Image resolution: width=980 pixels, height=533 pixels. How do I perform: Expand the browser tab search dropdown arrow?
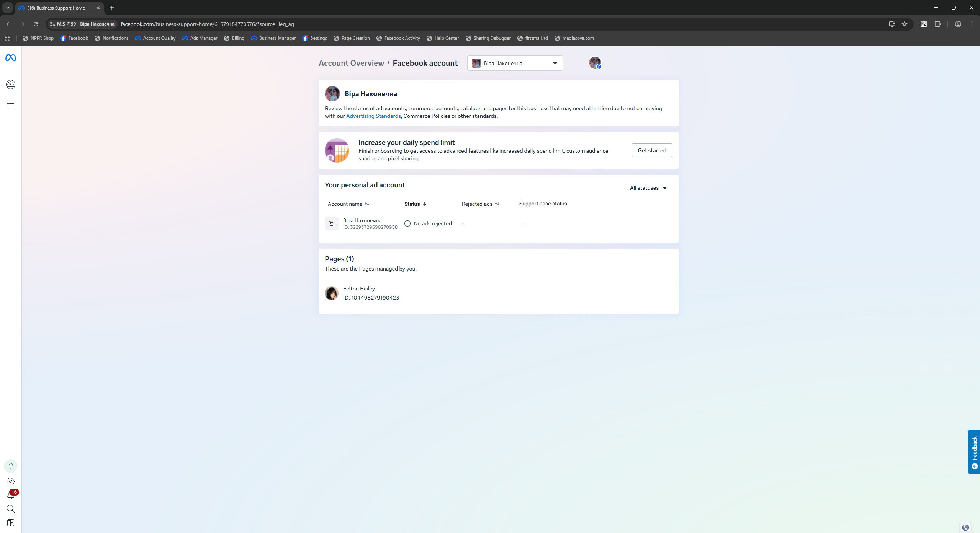(x=8, y=8)
